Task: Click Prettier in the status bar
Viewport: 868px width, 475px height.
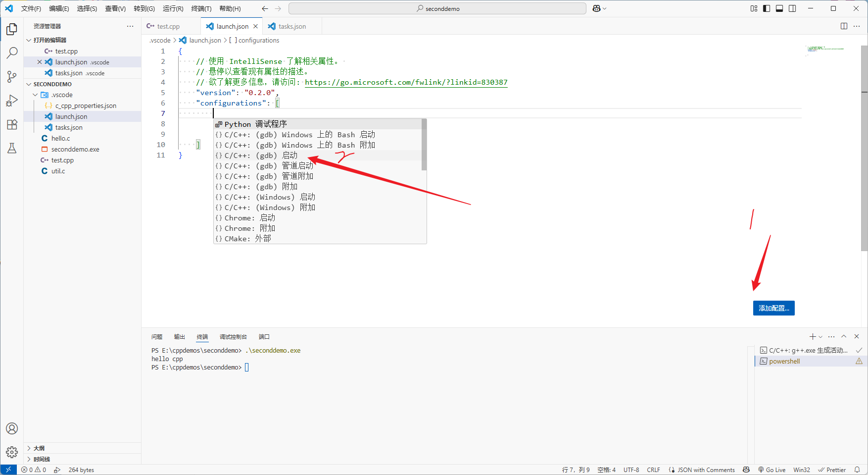Action: (832, 470)
